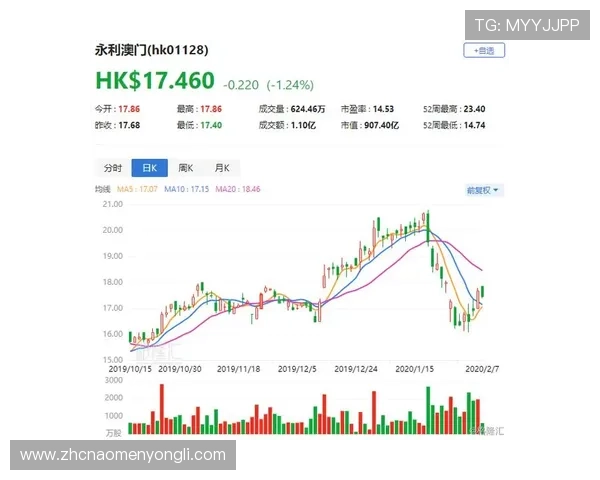Viewport: 600px width, 480px height.
Task: Click the 市值 value 907.40亿
Action: 382,125
